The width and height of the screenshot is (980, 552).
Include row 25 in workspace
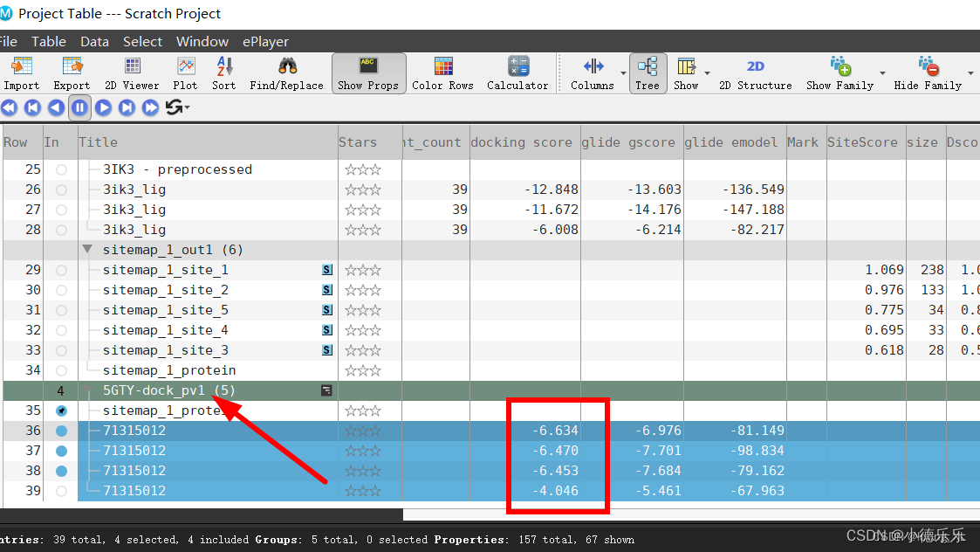tap(61, 169)
